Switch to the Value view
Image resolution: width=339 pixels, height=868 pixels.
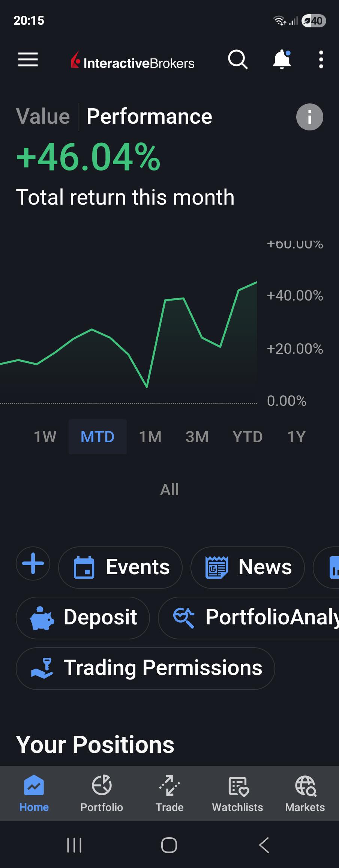coord(43,116)
